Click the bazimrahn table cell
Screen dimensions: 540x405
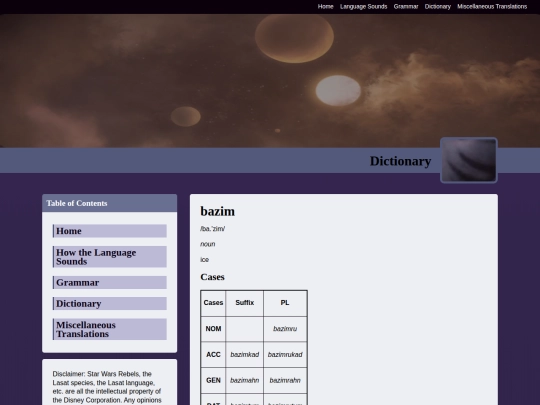[285, 381]
